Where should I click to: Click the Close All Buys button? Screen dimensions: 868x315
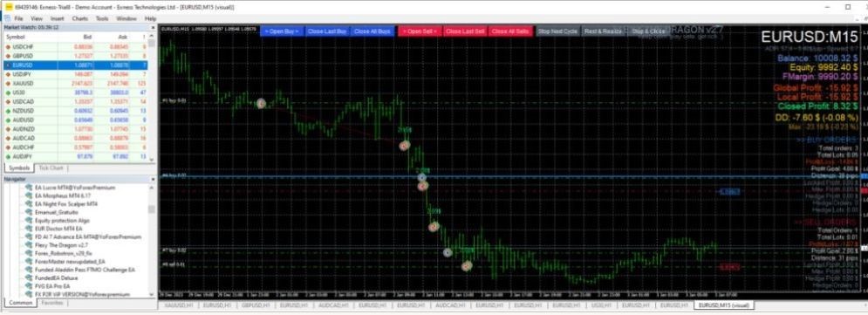click(x=372, y=31)
